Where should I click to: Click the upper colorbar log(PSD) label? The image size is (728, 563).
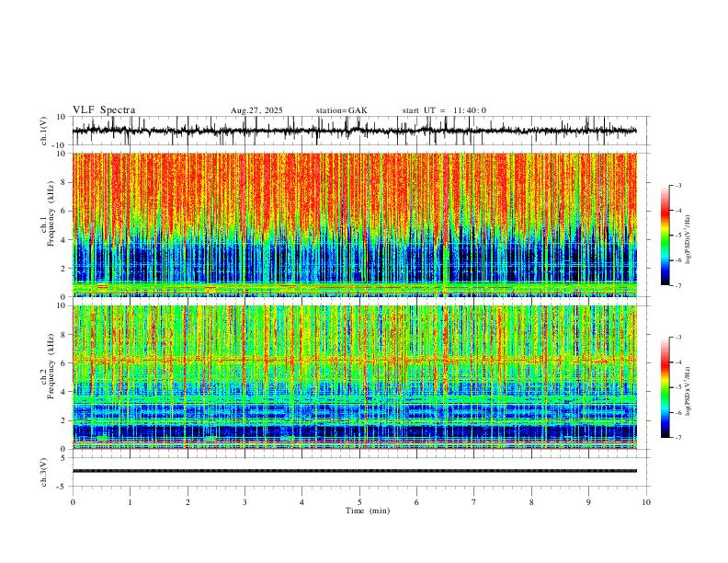click(688, 240)
